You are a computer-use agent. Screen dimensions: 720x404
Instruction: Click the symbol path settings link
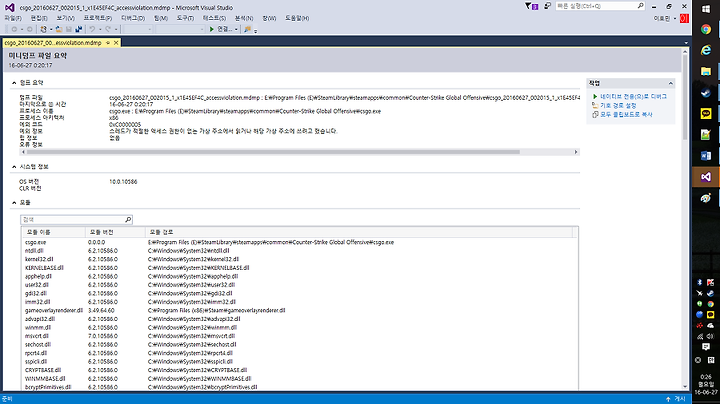(618, 106)
